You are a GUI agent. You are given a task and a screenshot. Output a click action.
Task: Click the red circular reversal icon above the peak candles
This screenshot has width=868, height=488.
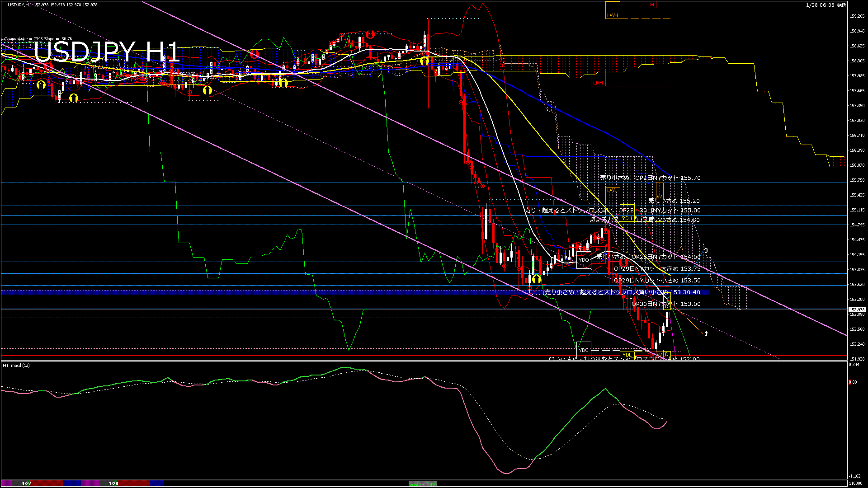point(371,34)
